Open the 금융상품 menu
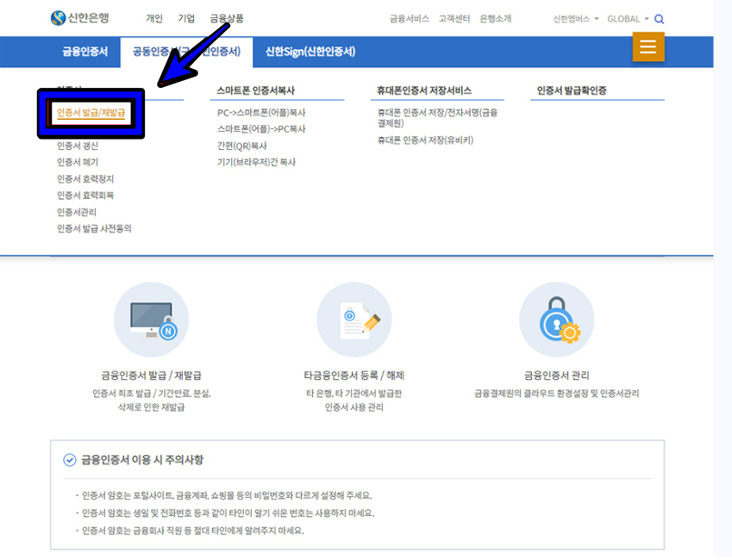This screenshot has height=560, width=732. tap(227, 19)
